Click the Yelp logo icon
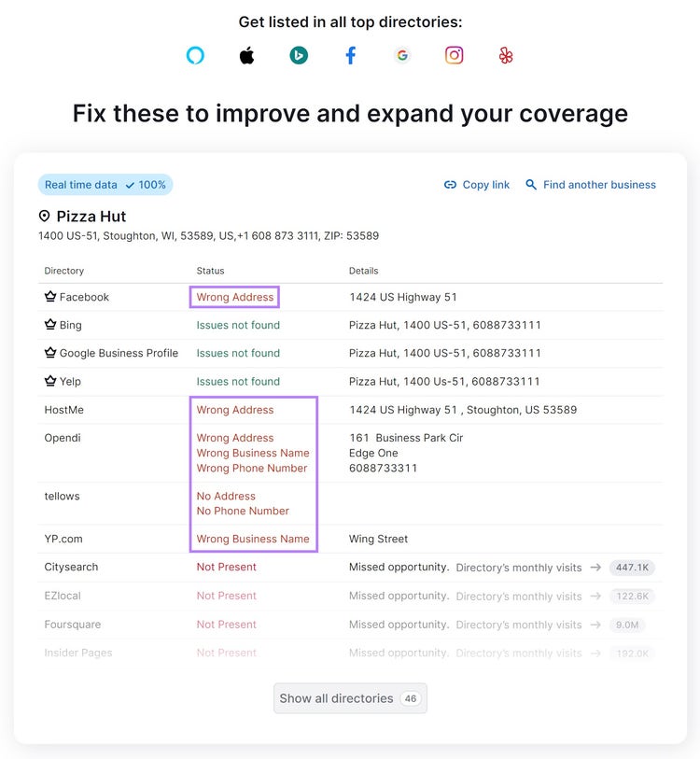Screen dimensions: 700x759 point(506,55)
